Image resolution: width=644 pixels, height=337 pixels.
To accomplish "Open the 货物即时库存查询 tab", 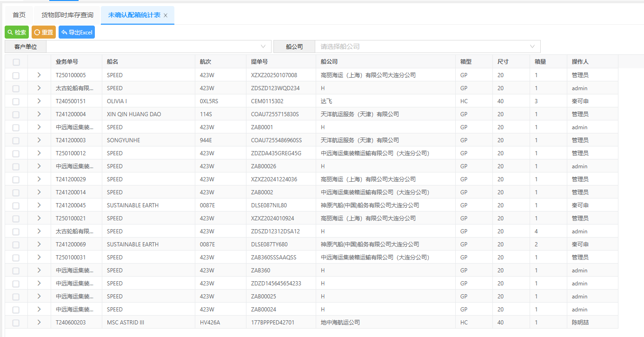I will coord(67,15).
